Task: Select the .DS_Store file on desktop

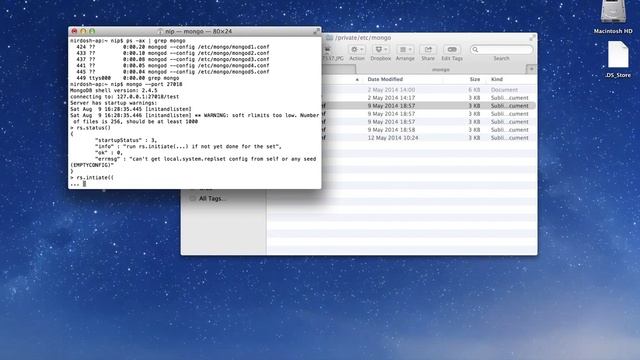Action: click(x=618, y=59)
